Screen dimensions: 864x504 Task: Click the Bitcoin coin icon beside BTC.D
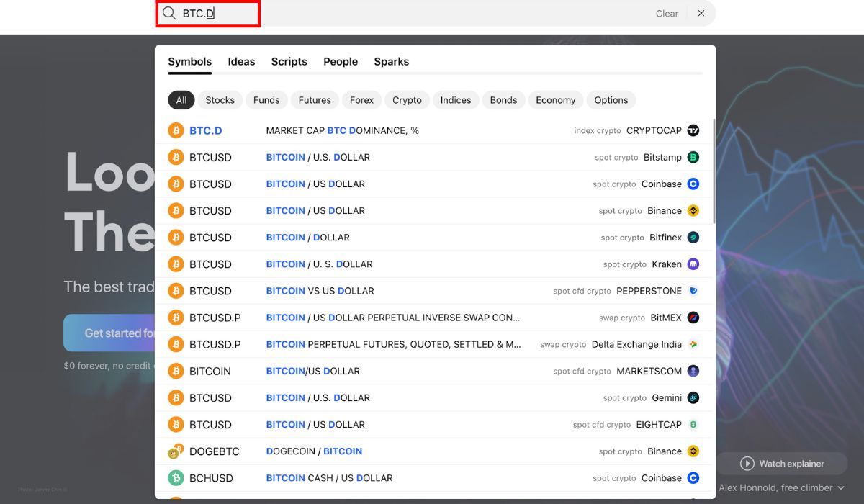(x=176, y=130)
